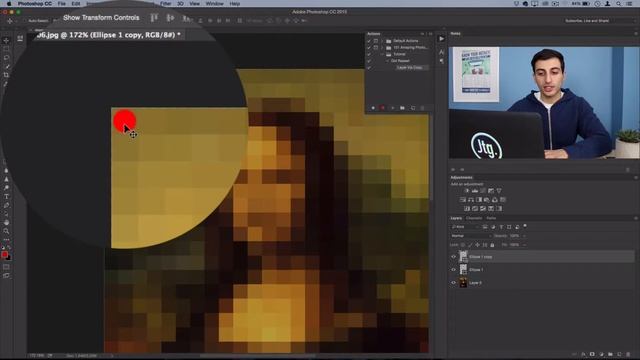Select the Move tool in the toolbar
This screenshot has height=360, width=640.
click(x=6, y=40)
